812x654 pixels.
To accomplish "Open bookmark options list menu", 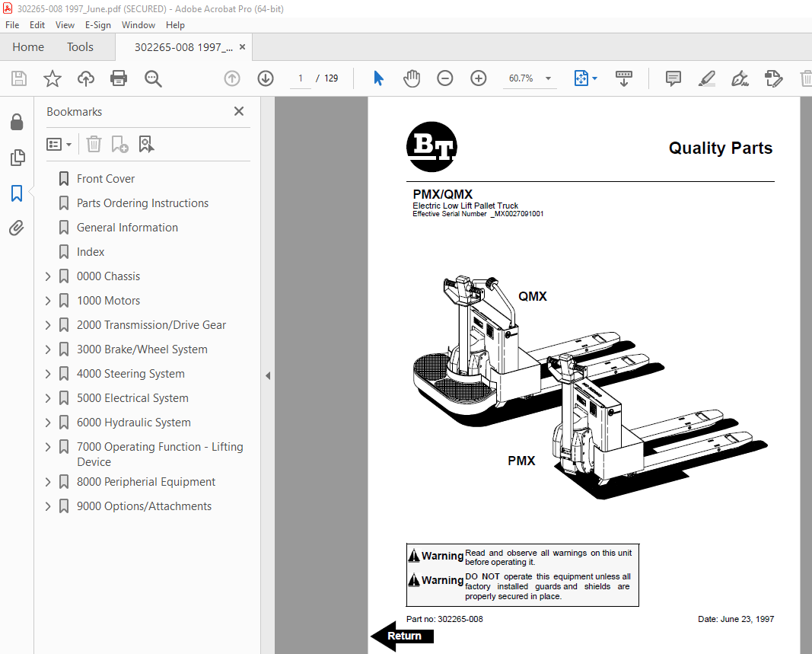I will [x=59, y=144].
